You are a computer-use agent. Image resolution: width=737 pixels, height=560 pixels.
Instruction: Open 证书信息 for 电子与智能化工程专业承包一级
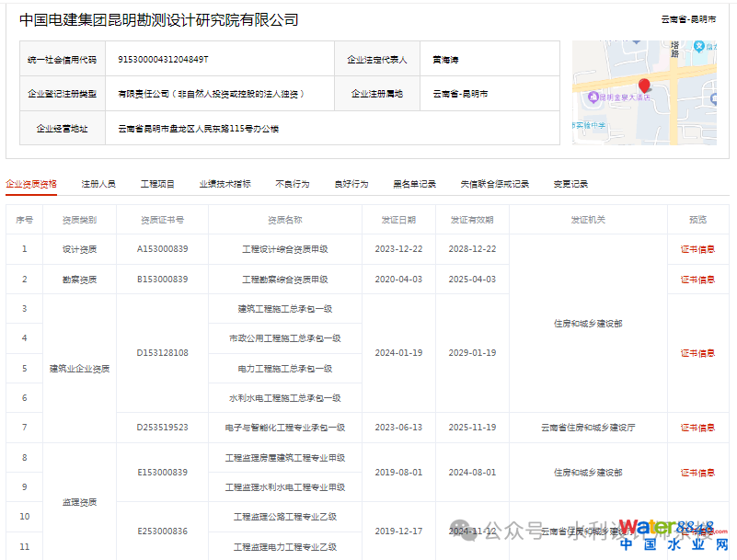(x=697, y=428)
